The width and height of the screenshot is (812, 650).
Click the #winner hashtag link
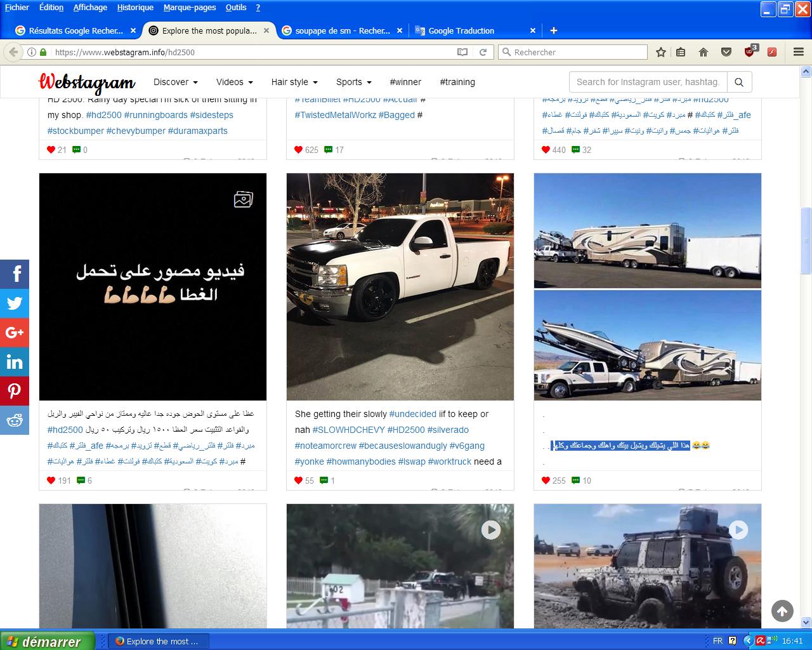click(405, 82)
